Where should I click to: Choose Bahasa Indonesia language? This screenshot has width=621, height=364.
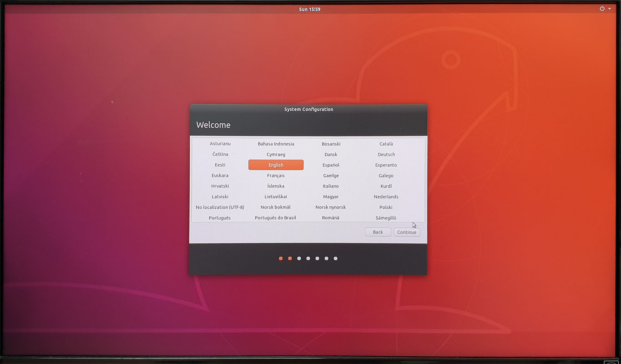pos(276,144)
